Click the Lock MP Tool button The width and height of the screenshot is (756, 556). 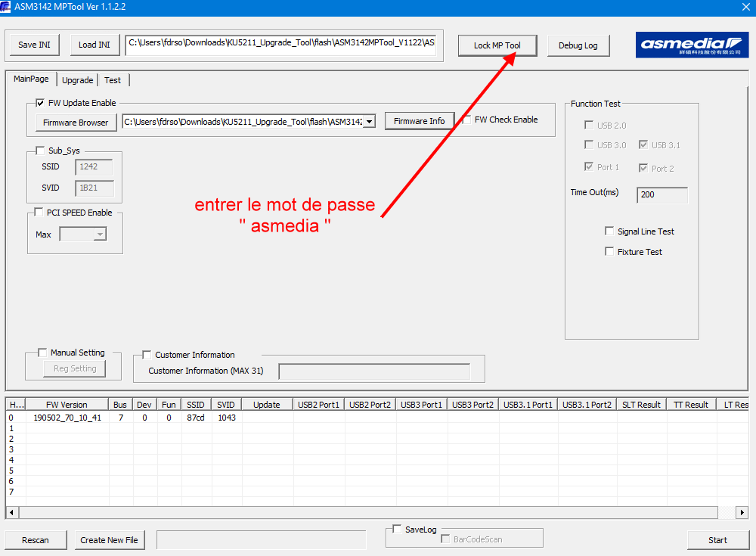(497, 45)
